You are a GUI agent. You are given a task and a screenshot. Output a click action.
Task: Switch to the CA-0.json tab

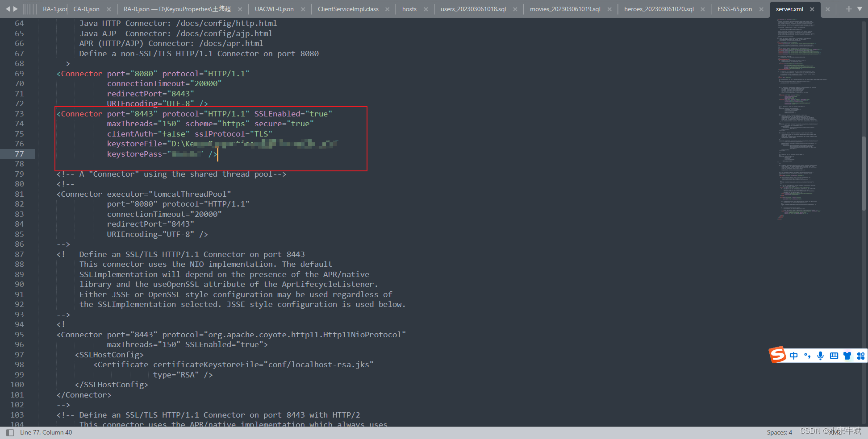(x=86, y=9)
